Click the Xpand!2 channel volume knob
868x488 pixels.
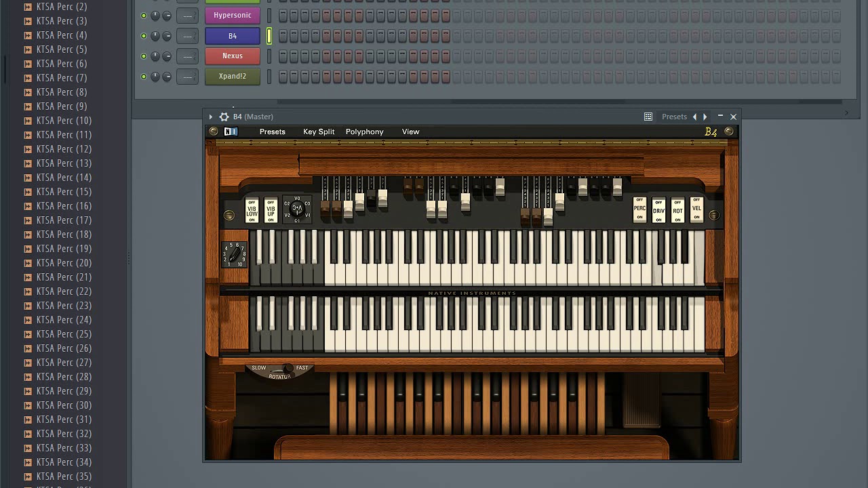167,77
